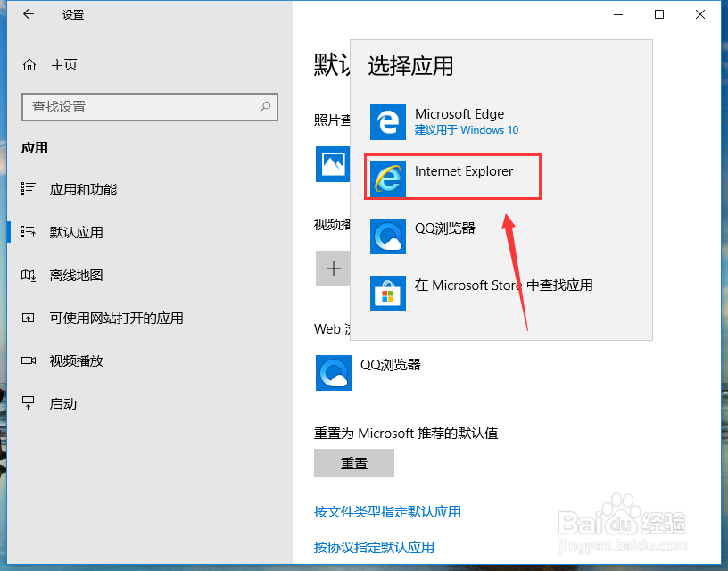Click the 可使用网站打开的应用 icon
Screen dimensions: 728x571
[x=28, y=318]
